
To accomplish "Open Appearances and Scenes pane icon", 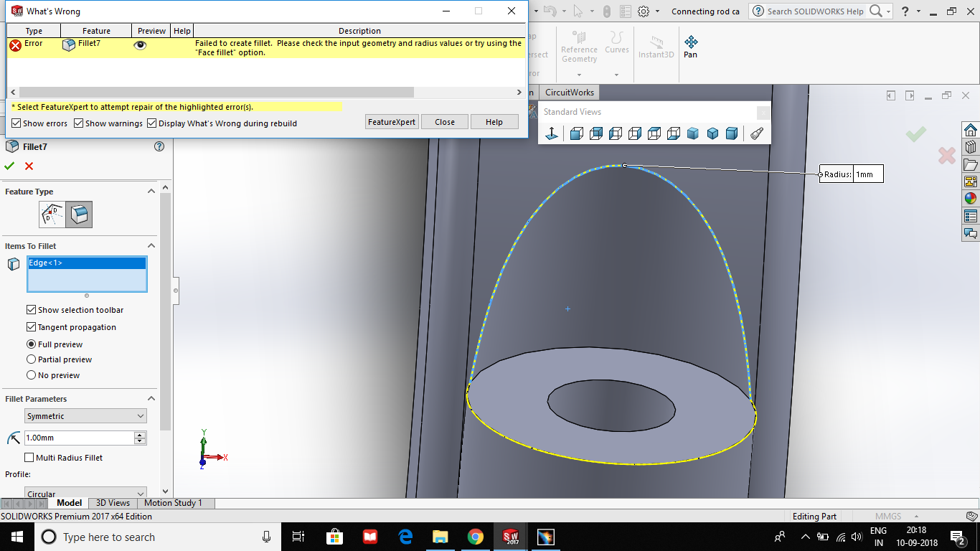I will 971,198.
